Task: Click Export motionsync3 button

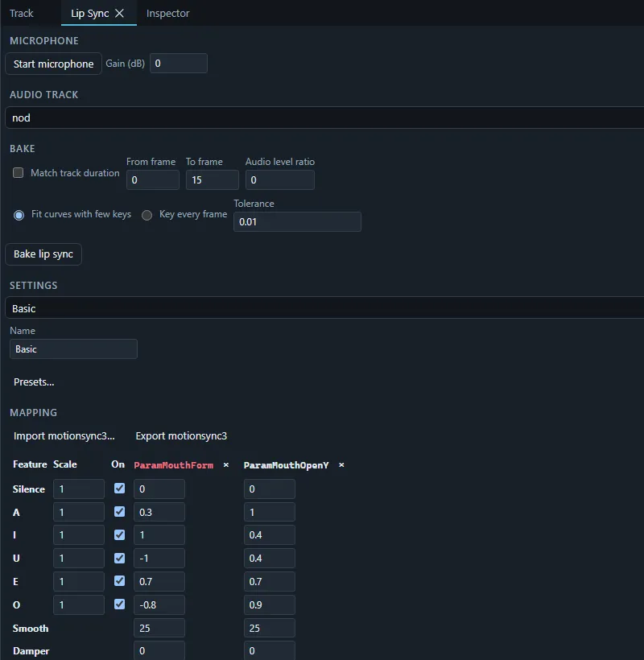Action: point(181,435)
